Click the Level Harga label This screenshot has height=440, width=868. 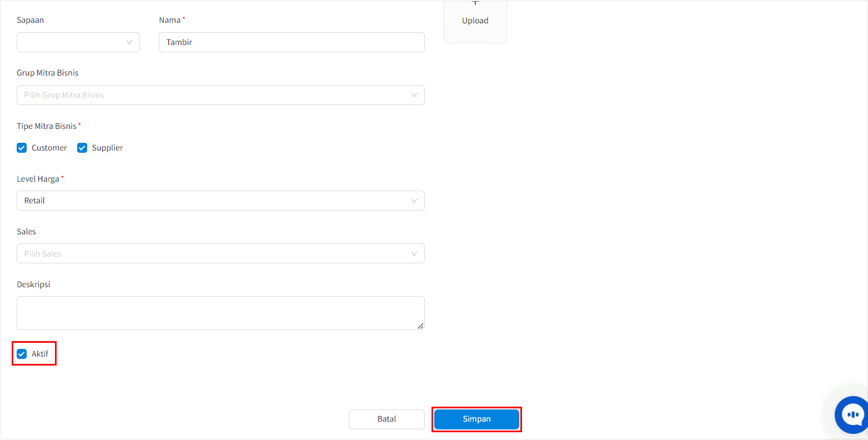(38, 179)
